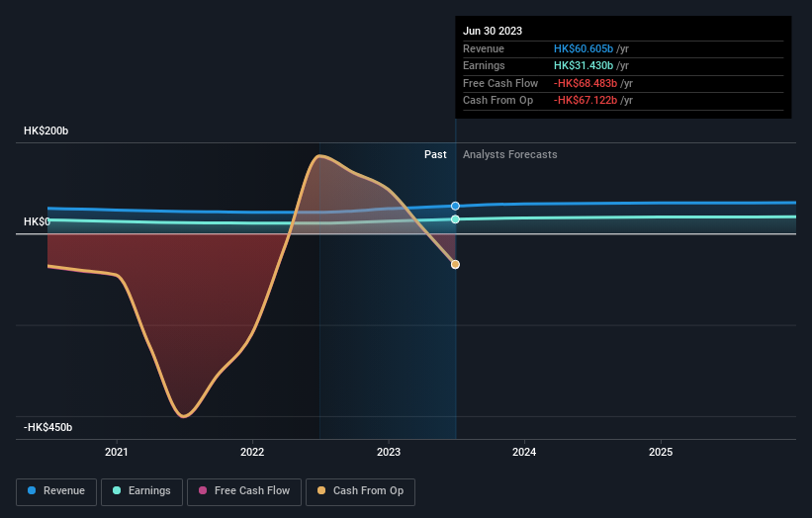The width and height of the screenshot is (812, 518).
Task: Toggle the Cash From Op legend series
Action: click(x=360, y=491)
